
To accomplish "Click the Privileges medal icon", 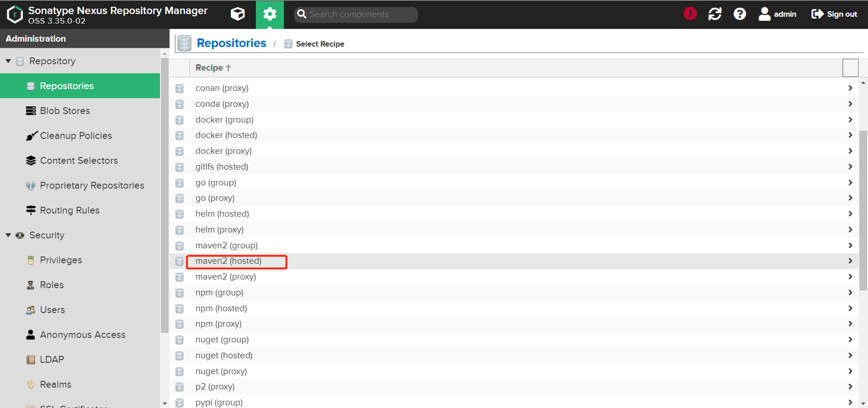I will click(31, 260).
